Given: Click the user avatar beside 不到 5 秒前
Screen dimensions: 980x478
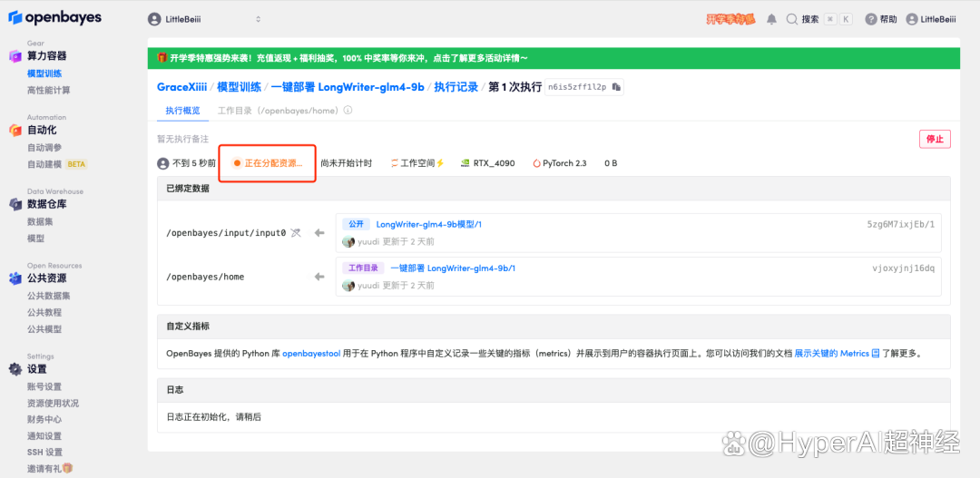Looking at the screenshot, I should (163, 163).
